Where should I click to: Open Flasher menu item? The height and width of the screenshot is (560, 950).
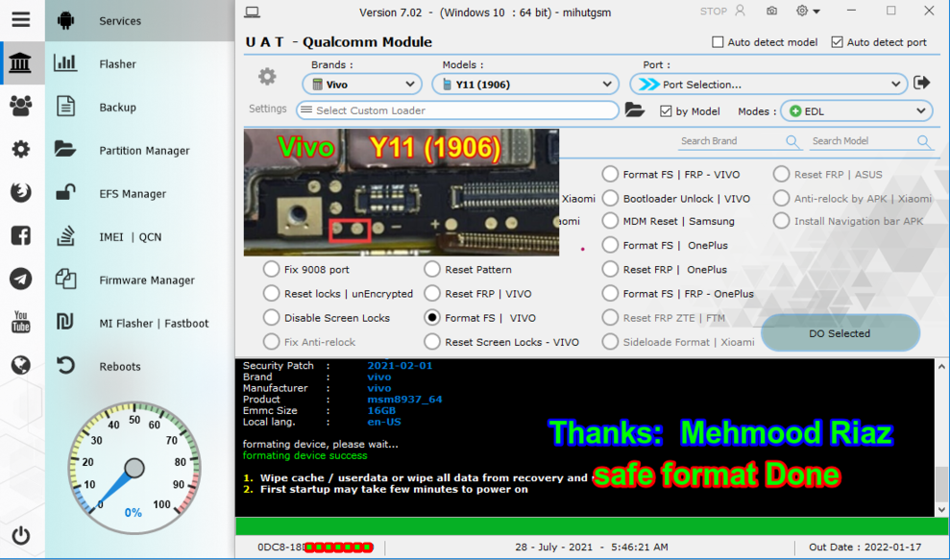coord(117,63)
